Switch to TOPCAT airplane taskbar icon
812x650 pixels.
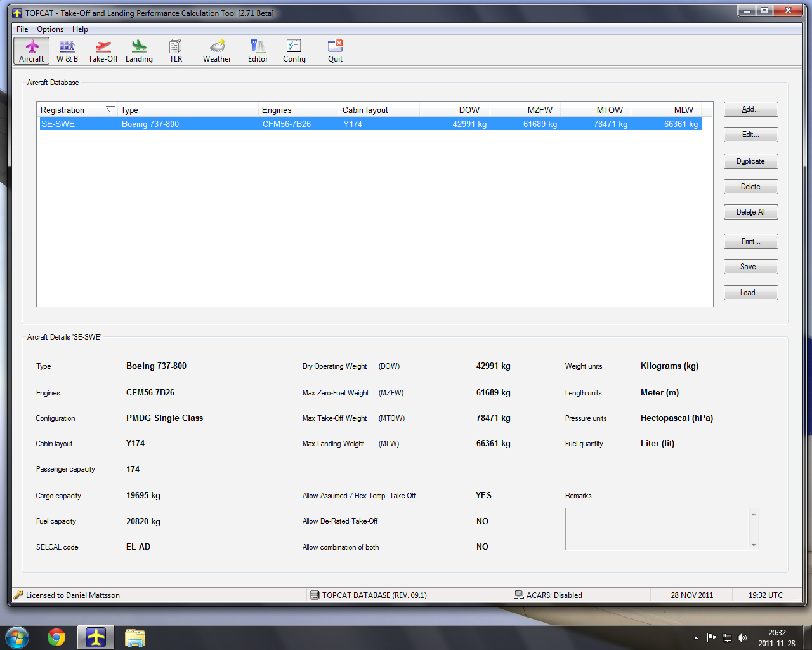coord(96,637)
